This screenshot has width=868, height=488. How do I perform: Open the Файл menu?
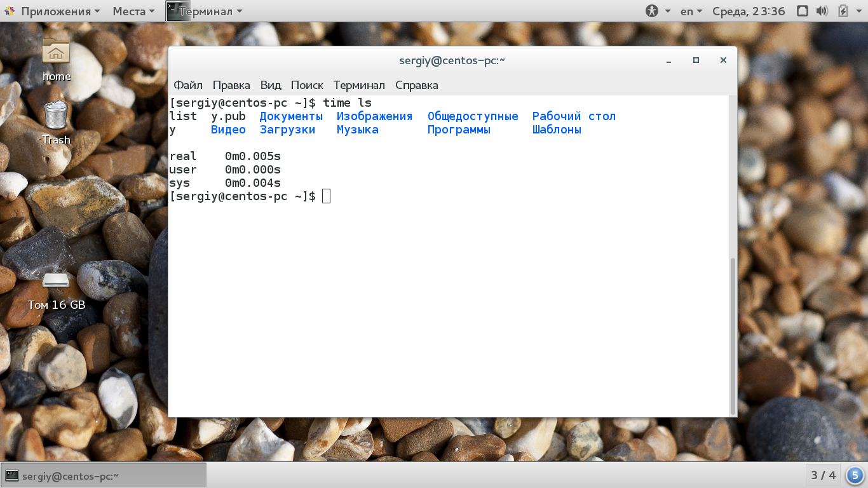click(188, 85)
